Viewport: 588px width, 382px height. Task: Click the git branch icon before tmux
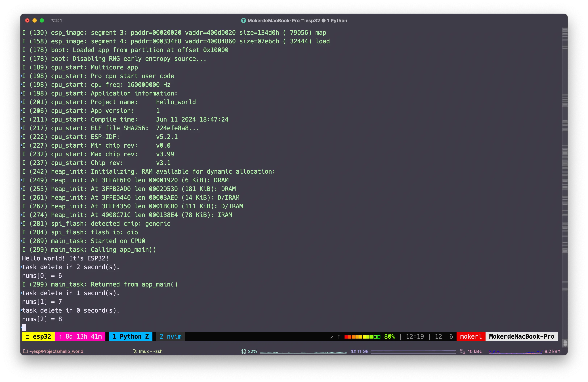pos(135,351)
